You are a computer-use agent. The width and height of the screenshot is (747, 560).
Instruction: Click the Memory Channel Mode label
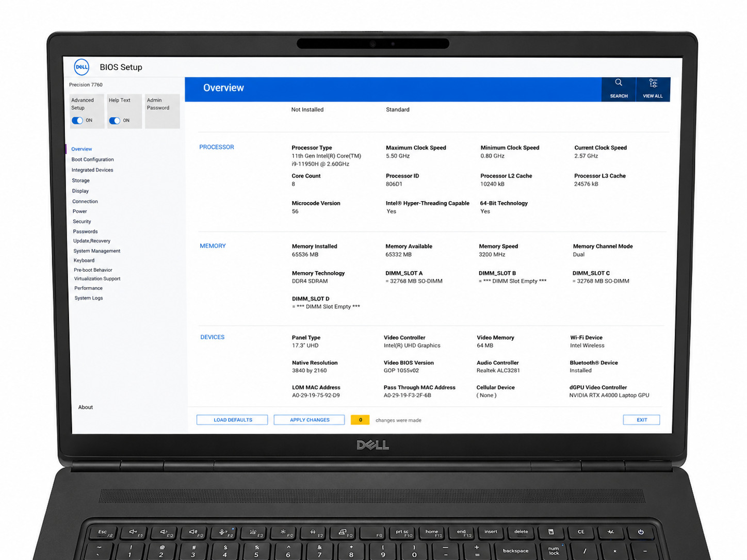tap(603, 246)
